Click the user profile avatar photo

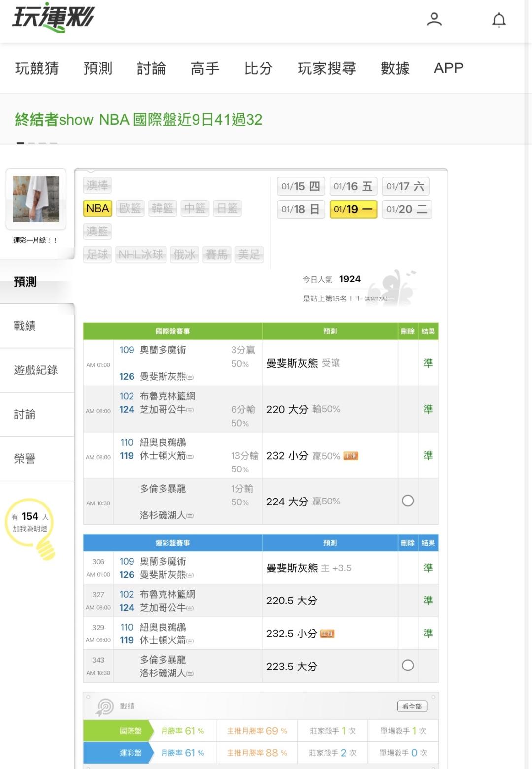pyautogui.click(x=36, y=199)
